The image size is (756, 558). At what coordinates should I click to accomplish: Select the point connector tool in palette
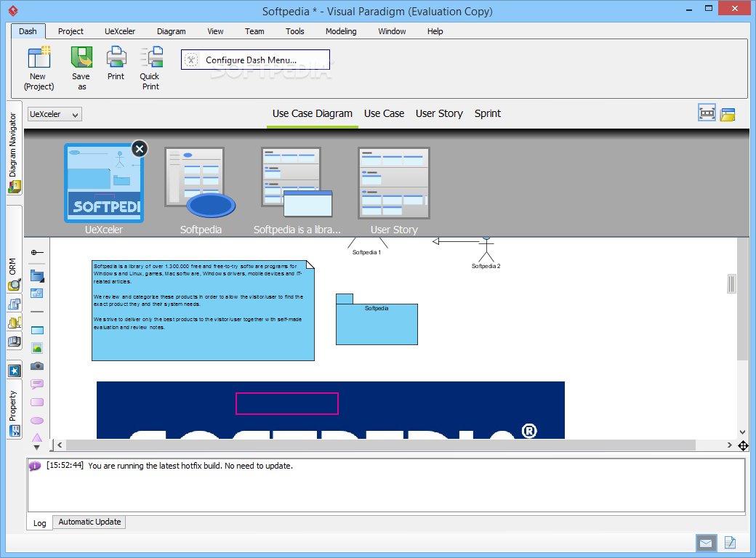pos(37,253)
